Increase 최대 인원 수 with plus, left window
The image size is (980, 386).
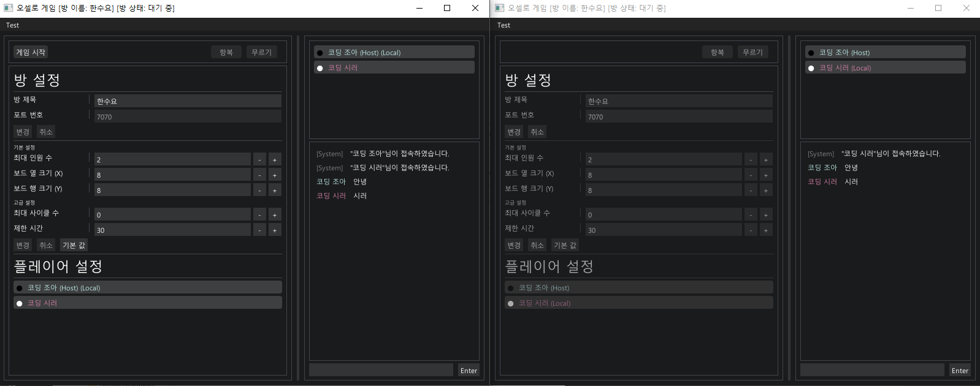coord(275,159)
